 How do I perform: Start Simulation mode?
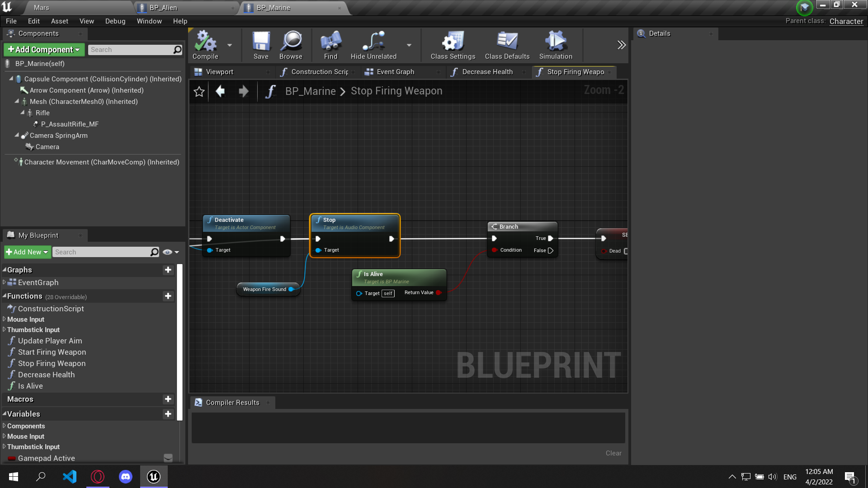click(x=555, y=45)
